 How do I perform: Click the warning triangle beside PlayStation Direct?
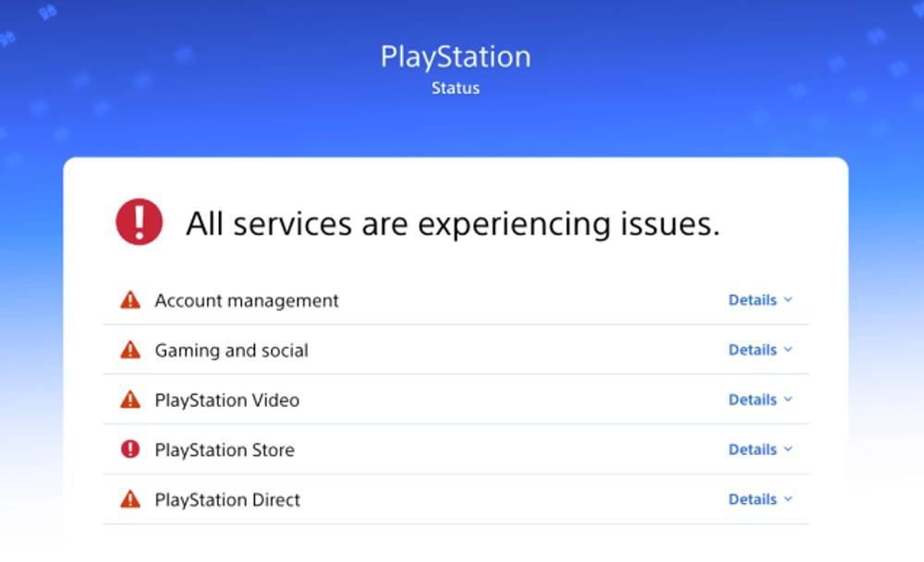pos(130,499)
